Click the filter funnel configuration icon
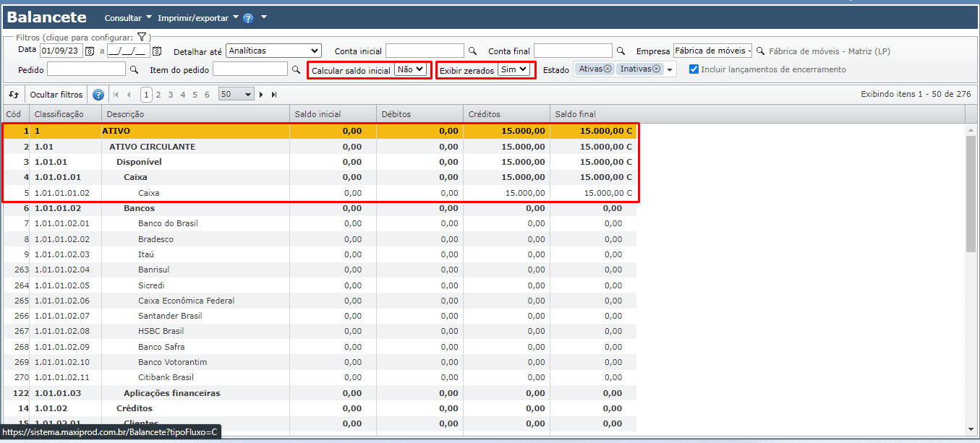This screenshot has width=980, height=443. coord(142,37)
